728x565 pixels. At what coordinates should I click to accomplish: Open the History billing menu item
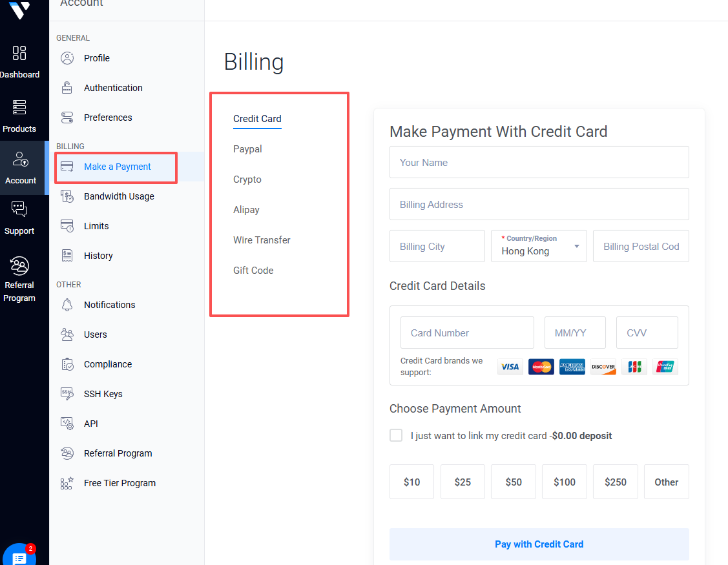(98, 256)
